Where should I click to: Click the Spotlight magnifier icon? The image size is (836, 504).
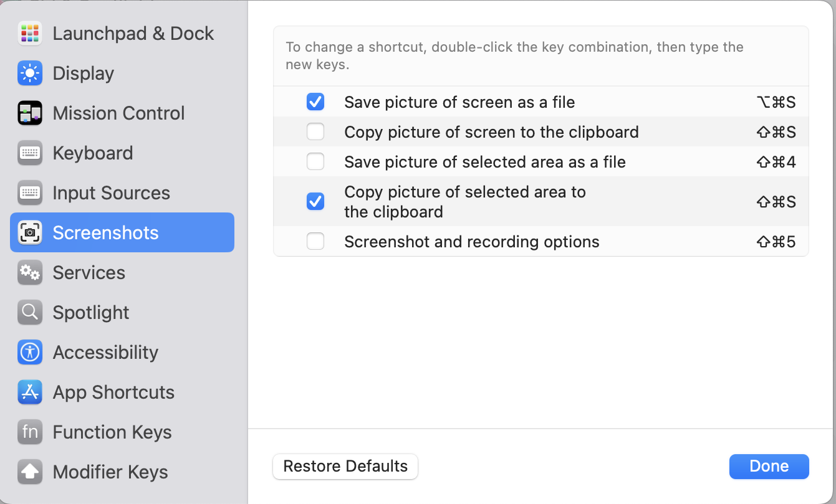30,313
